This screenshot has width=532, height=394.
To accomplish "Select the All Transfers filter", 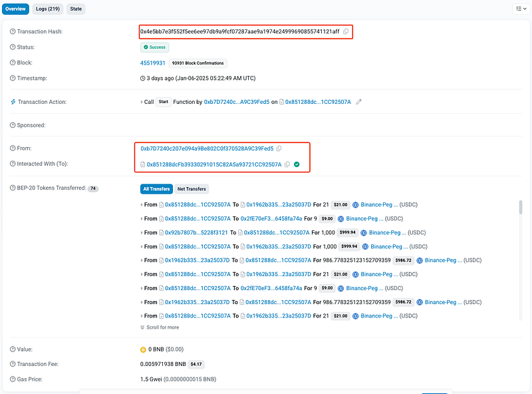I will tap(156, 189).
